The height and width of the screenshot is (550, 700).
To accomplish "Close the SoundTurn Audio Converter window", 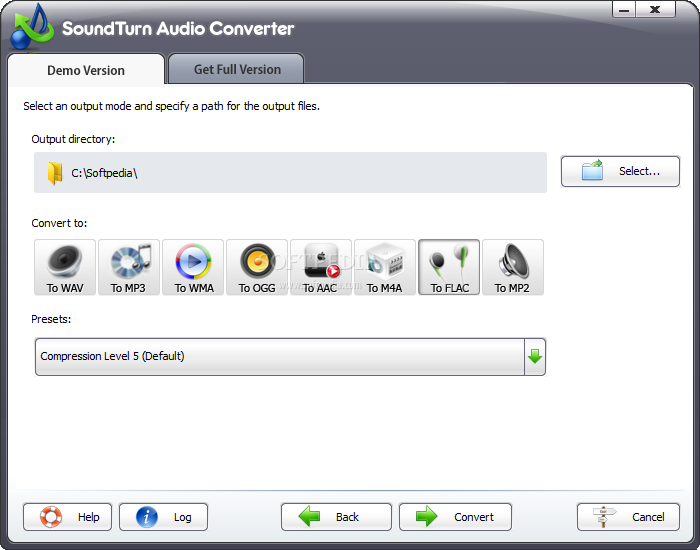I will tap(655, 9).
